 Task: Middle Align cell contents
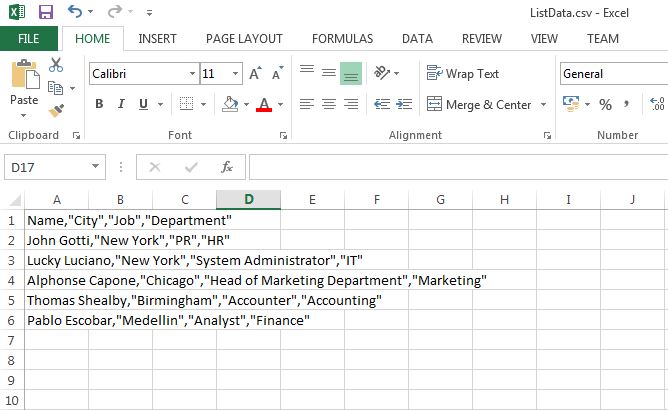[329, 73]
